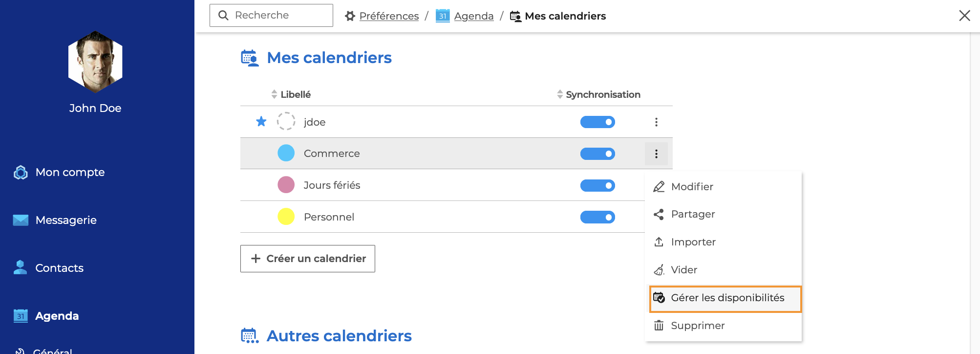Viewport: 980px width, 354px height.
Task: Toggle synchronisation for jdoe calendar
Action: pos(597,122)
